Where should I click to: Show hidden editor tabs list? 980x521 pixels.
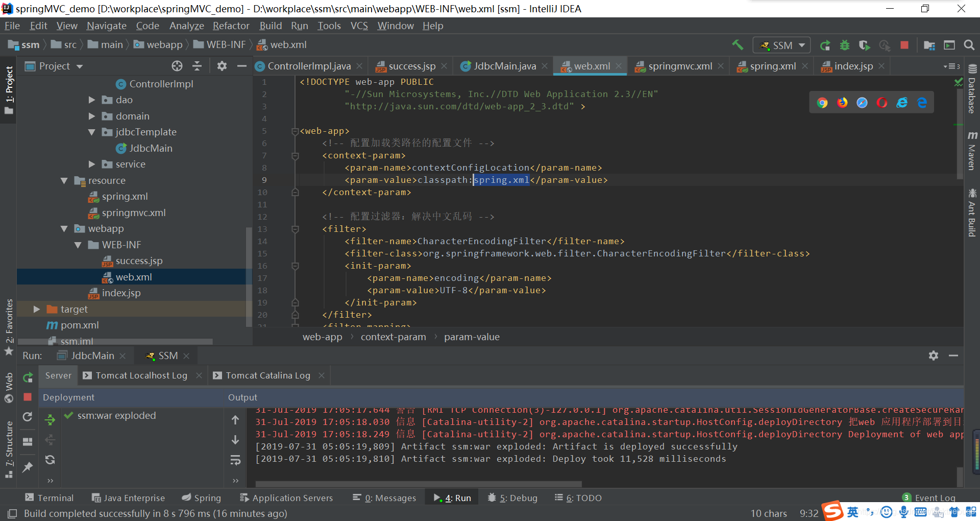point(951,66)
